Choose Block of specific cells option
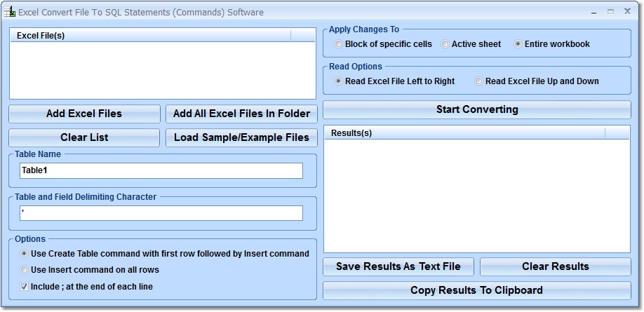Image resolution: width=644 pixels, height=312 pixels. pos(339,44)
